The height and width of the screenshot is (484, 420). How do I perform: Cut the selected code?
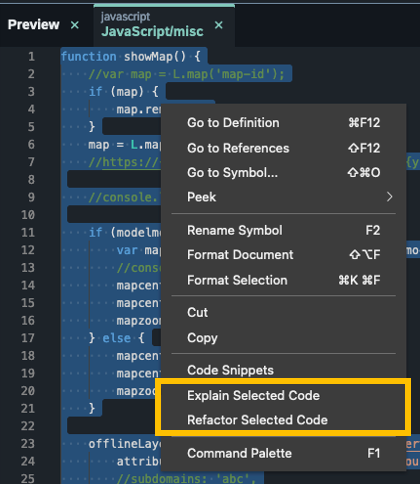click(x=283, y=313)
